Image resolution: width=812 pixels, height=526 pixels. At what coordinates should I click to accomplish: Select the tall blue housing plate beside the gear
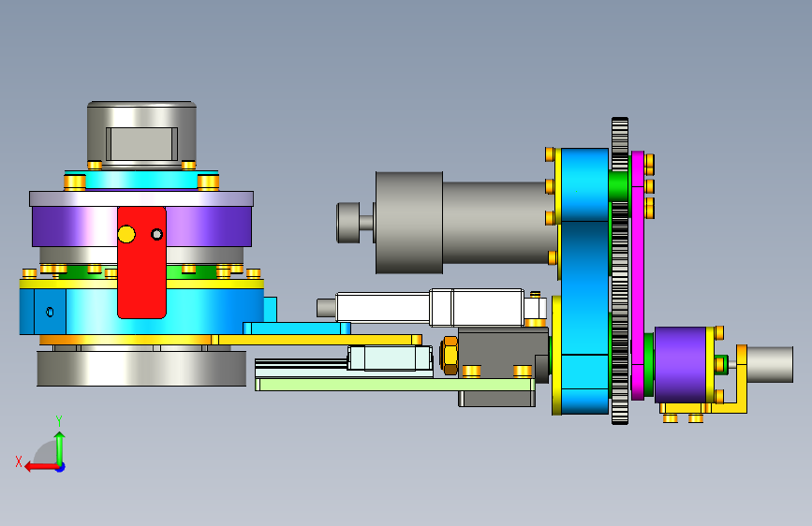click(584, 281)
